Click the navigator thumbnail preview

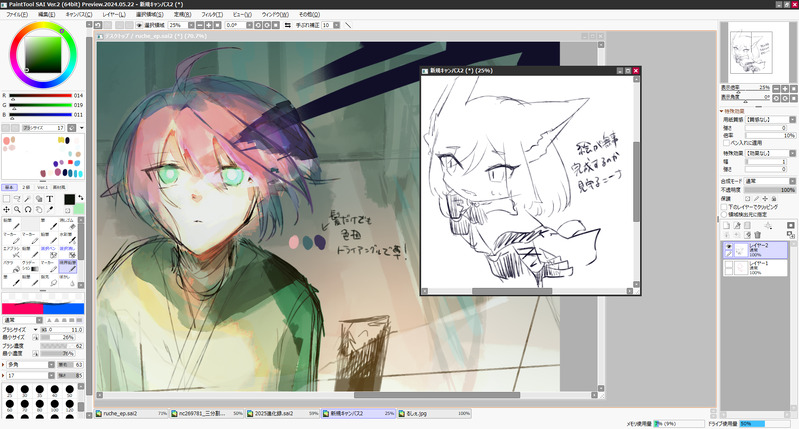point(751,52)
